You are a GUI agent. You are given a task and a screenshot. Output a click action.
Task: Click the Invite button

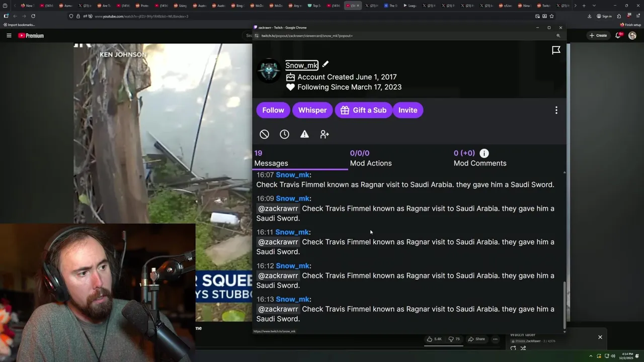[408, 110]
